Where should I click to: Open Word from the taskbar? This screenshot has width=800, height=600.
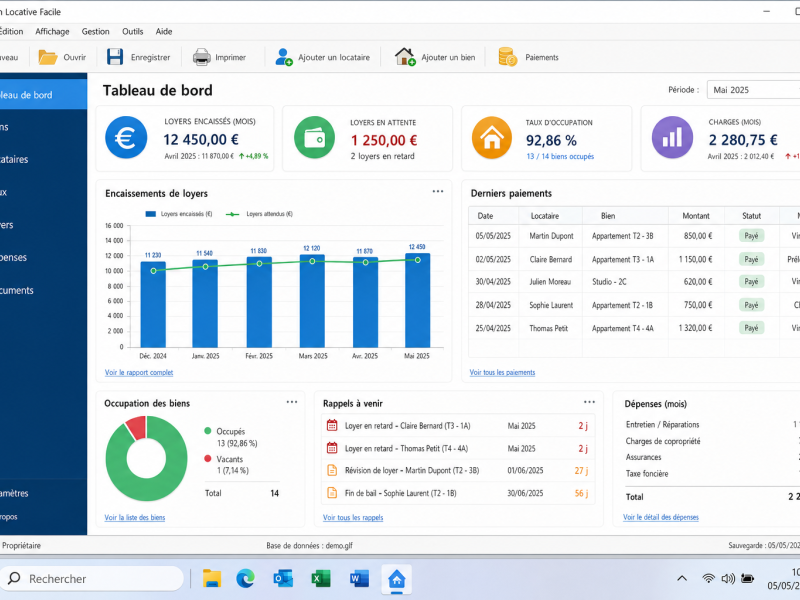click(359, 579)
